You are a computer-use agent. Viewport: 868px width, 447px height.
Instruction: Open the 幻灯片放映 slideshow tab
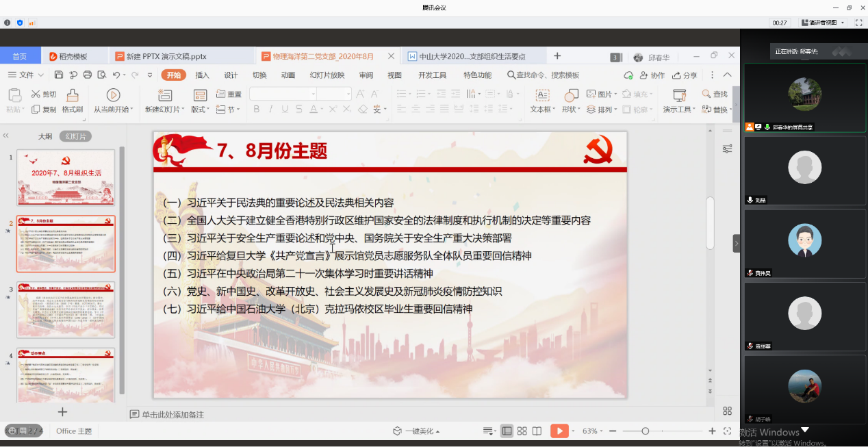pyautogui.click(x=327, y=75)
